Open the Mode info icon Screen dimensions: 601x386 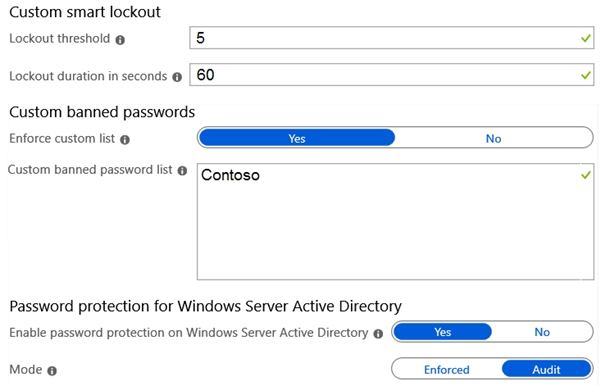52,371
